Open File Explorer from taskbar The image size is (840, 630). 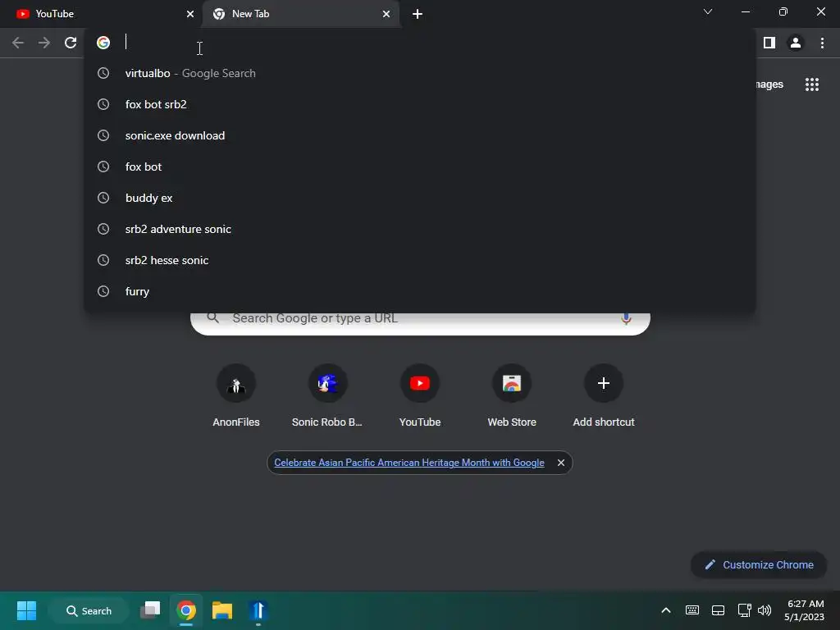[221, 610]
